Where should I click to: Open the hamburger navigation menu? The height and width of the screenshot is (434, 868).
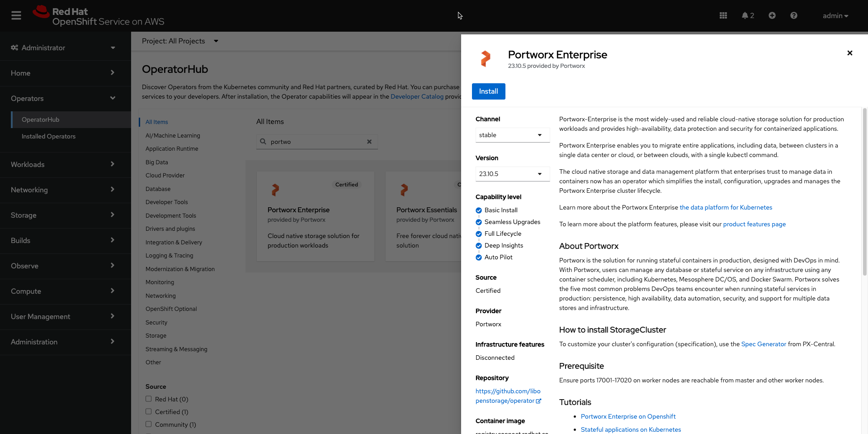(16, 15)
